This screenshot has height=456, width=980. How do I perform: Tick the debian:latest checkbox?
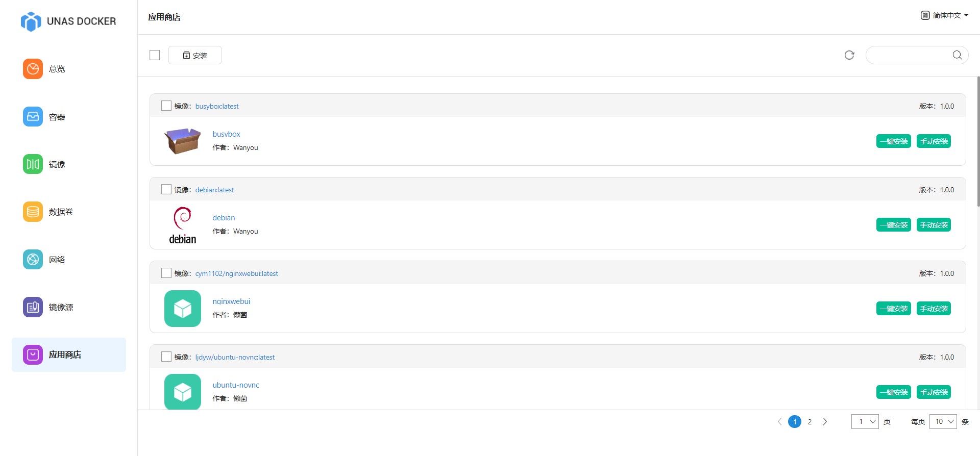point(166,189)
